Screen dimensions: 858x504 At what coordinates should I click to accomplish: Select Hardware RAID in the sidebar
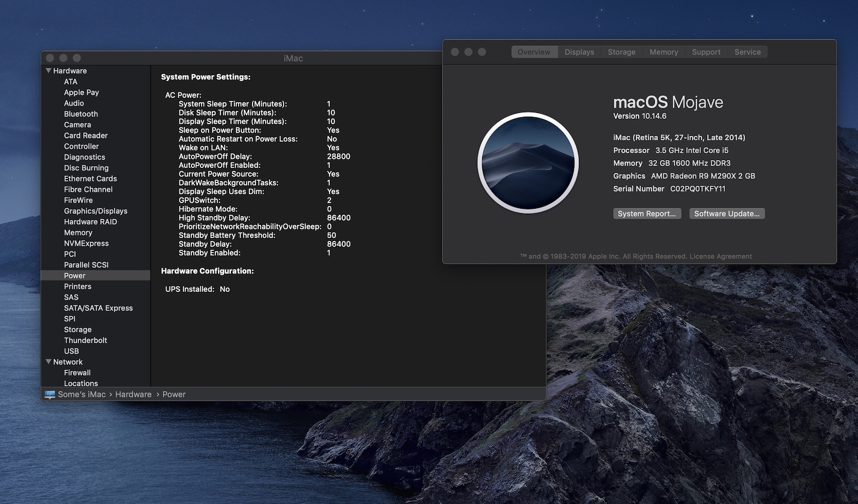[x=90, y=222]
